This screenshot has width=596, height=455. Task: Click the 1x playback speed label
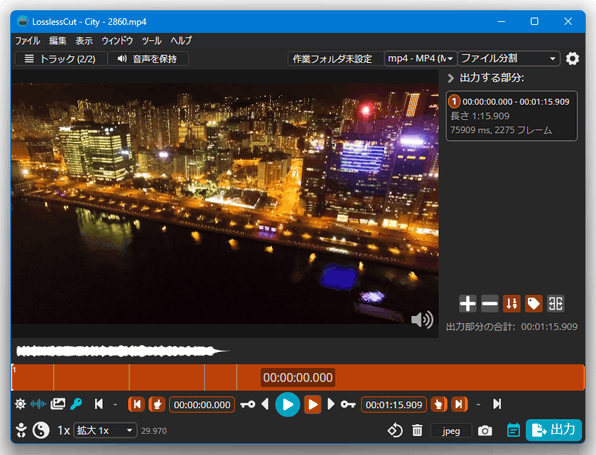pos(63,431)
